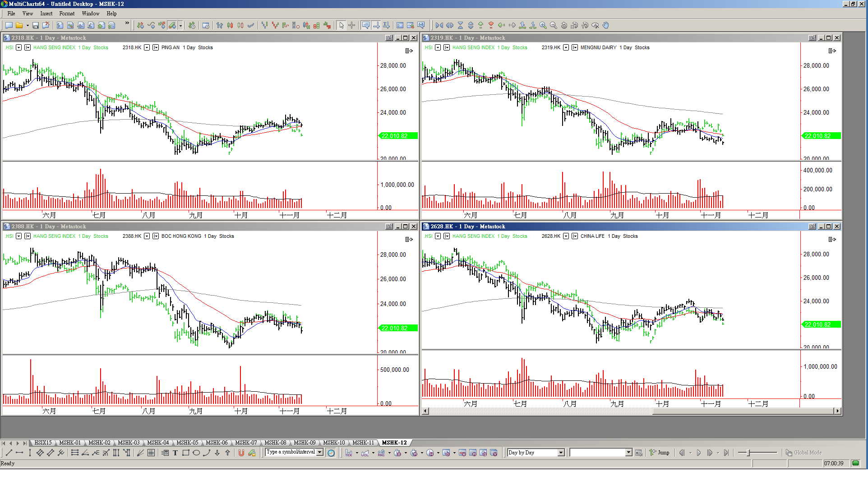
Task: Pick the Text drawing tool
Action: 175,453
